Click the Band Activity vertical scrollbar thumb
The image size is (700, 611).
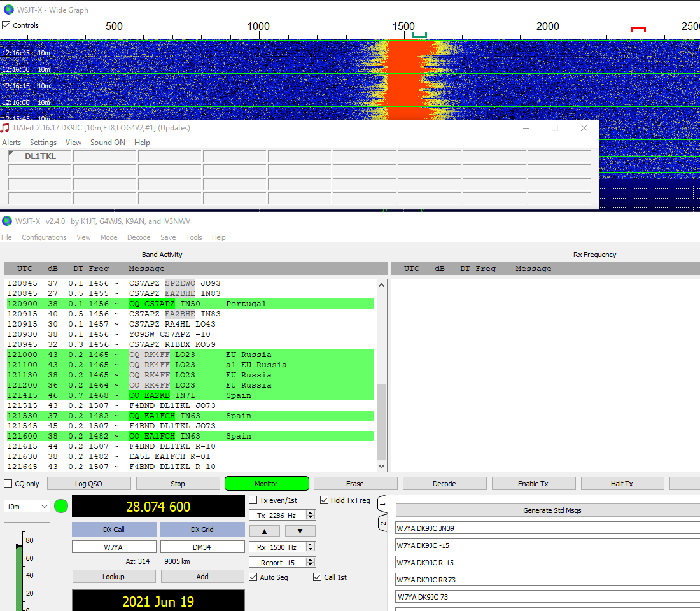point(381,421)
